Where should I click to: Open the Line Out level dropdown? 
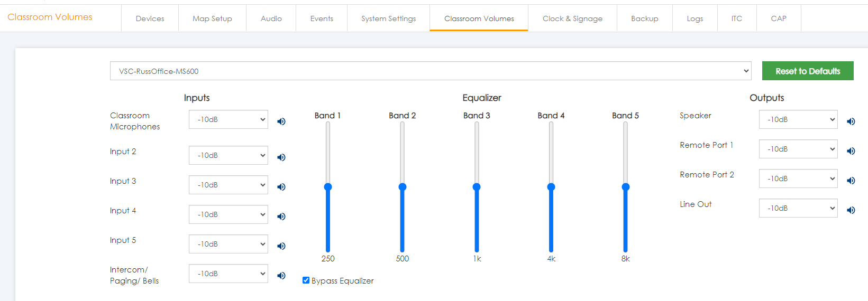click(798, 208)
